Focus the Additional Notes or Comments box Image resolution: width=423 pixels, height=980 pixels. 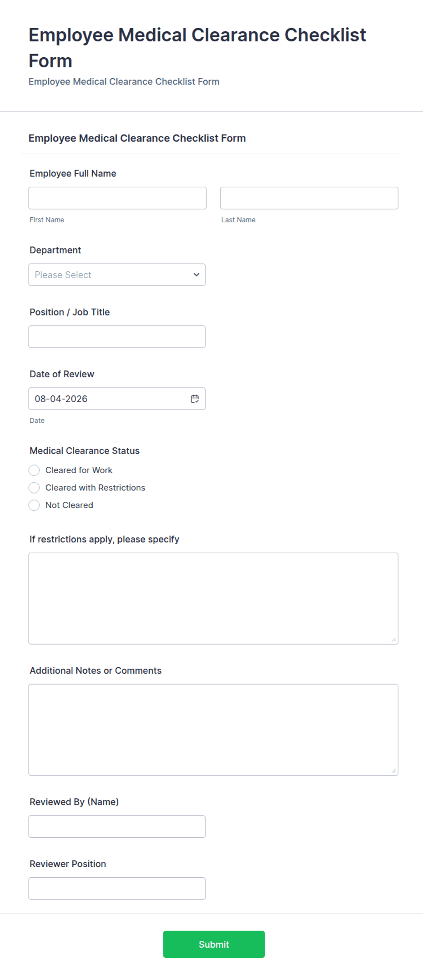(x=213, y=730)
